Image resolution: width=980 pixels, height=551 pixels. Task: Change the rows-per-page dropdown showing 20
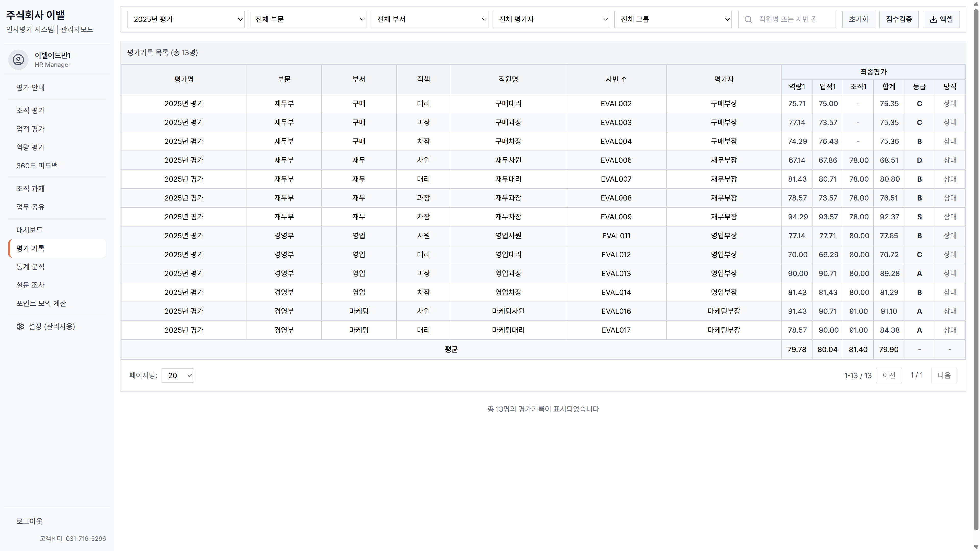178,375
